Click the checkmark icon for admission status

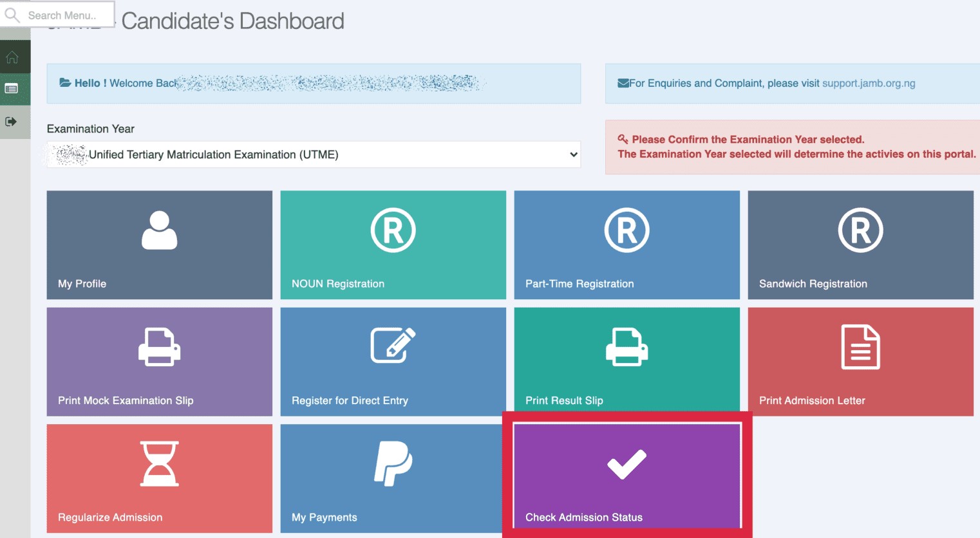point(627,464)
